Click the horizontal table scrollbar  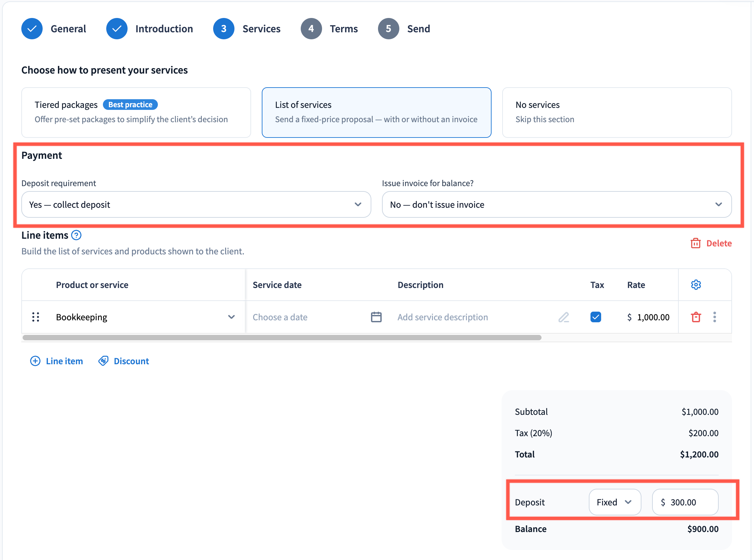(x=281, y=338)
